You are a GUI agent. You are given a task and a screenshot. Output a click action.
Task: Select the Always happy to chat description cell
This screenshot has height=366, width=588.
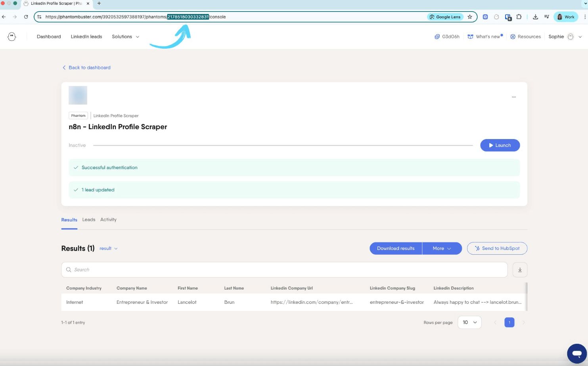(x=478, y=302)
